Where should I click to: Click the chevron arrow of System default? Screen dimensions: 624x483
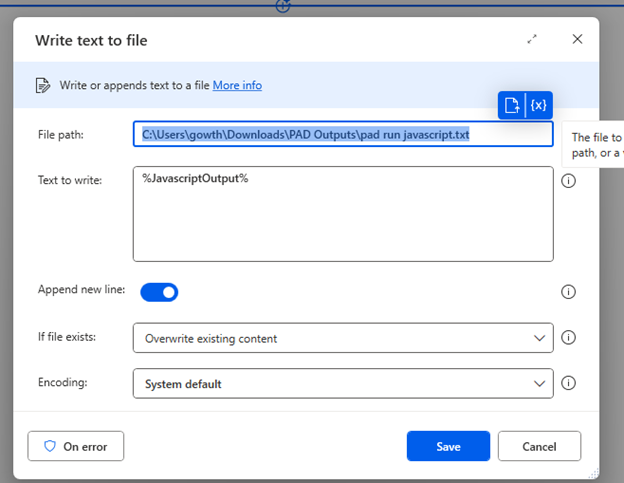click(539, 384)
